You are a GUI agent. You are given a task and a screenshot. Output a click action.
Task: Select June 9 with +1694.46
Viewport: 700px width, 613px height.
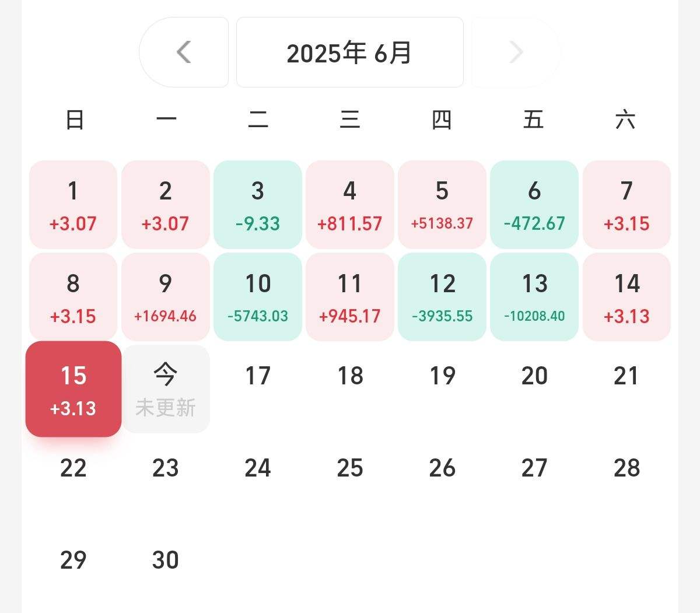pos(166,297)
